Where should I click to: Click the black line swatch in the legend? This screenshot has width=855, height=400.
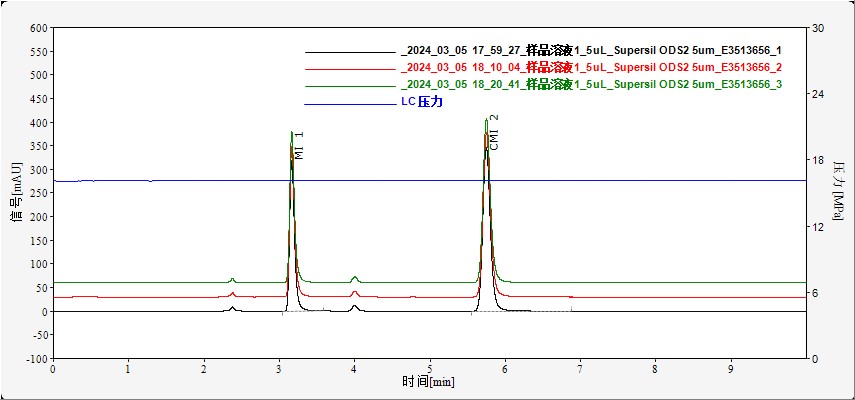[349, 51]
